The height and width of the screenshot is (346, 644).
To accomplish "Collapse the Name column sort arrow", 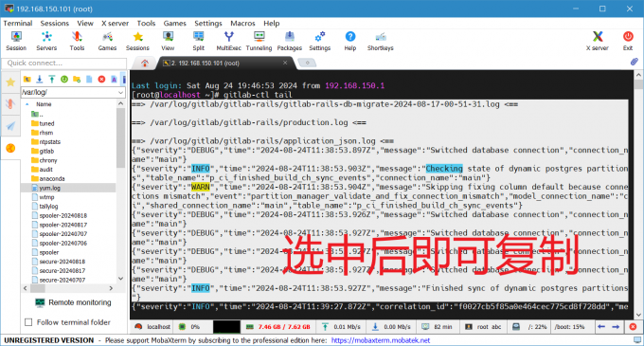I will click(27, 104).
